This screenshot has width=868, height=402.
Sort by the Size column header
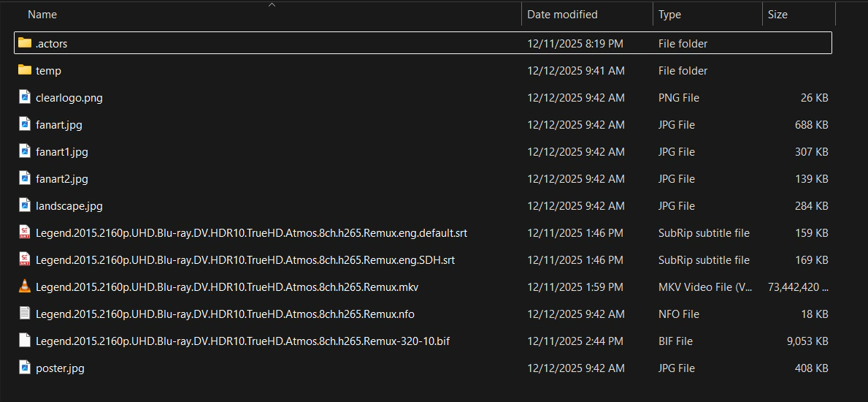(777, 15)
